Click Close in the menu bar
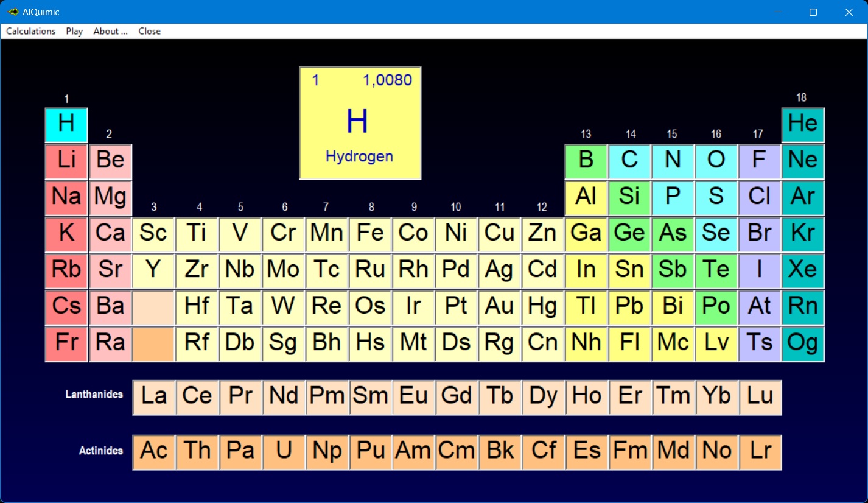The width and height of the screenshot is (868, 503). [x=149, y=31]
